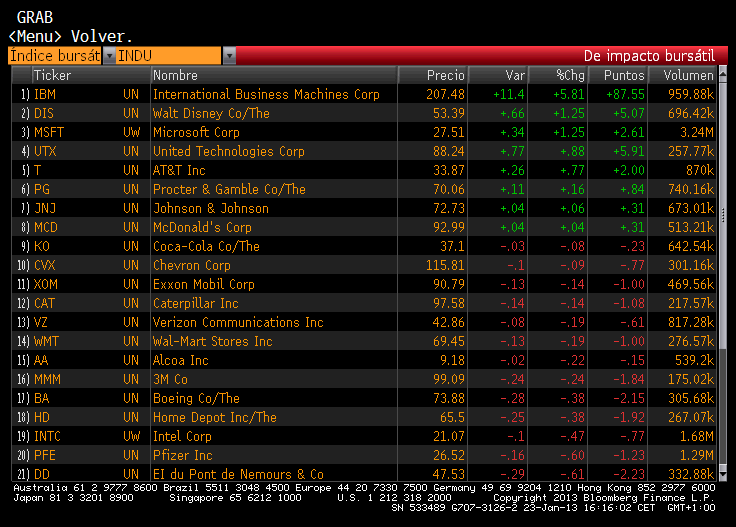The width and height of the screenshot is (736, 527).
Task: Click the UTX ticker symbol
Action: point(45,151)
